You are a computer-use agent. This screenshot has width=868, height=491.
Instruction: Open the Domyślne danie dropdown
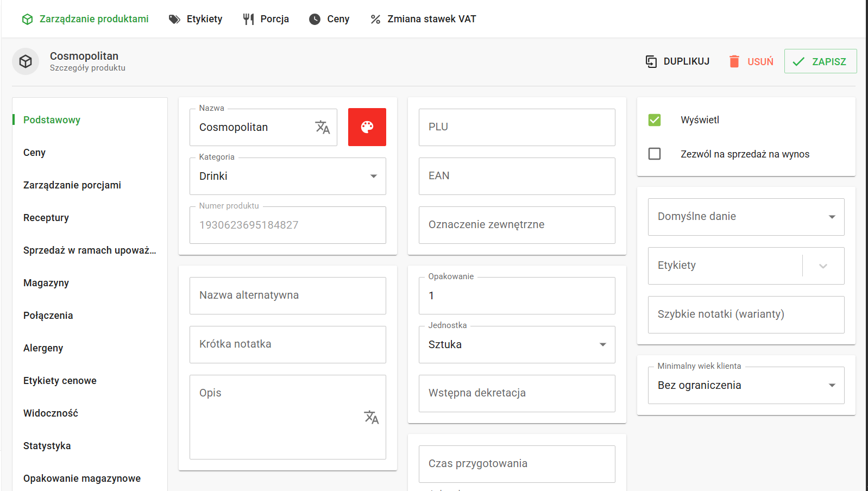tap(746, 217)
